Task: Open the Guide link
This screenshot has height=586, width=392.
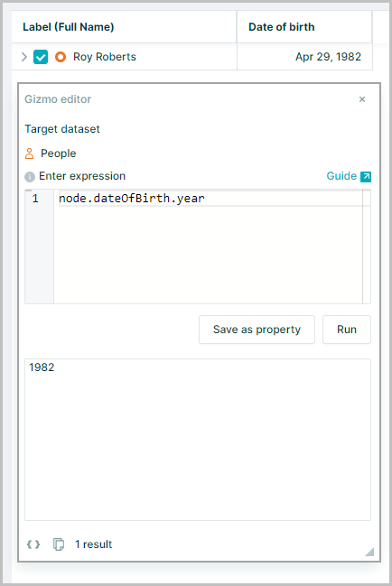Action: coord(341,176)
